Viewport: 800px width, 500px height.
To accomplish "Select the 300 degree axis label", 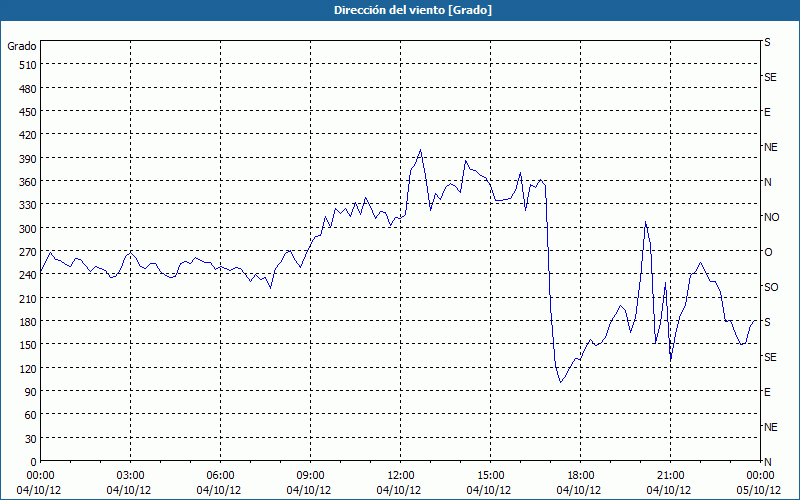I will tap(29, 229).
